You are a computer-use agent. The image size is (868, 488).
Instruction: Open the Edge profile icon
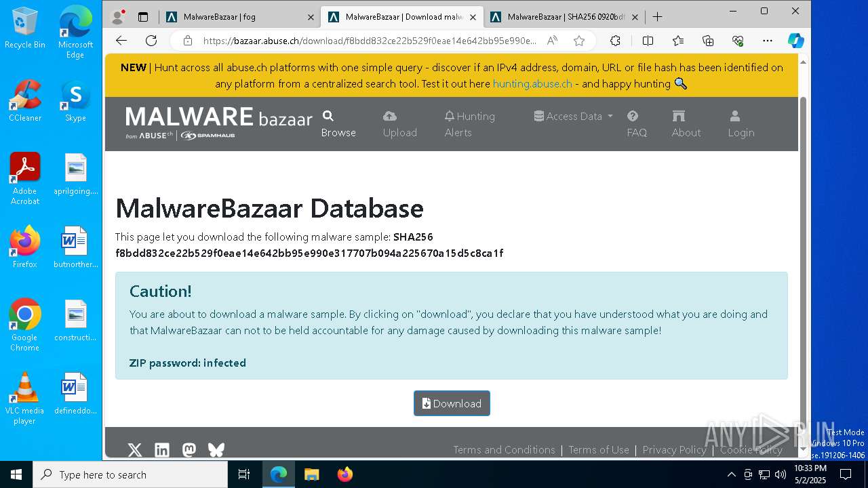[118, 17]
